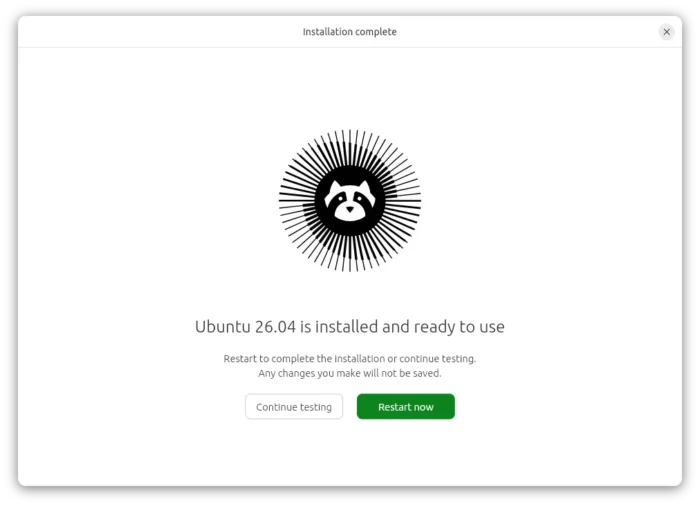This screenshot has width=700, height=506.
Task: Click the green Restart now button
Action: [x=405, y=406]
